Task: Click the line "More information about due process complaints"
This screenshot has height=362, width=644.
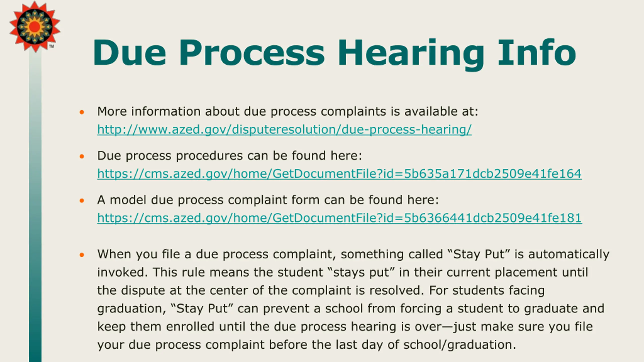Action: click(288, 112)
